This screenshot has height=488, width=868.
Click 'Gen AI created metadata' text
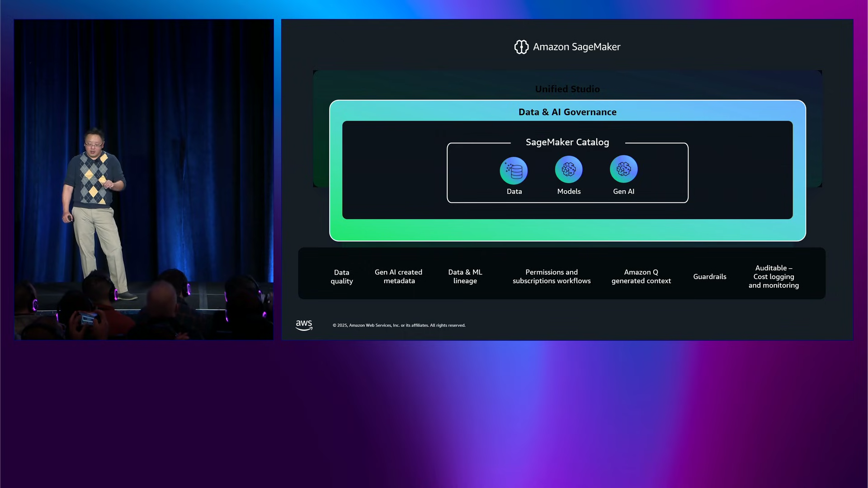399,277
